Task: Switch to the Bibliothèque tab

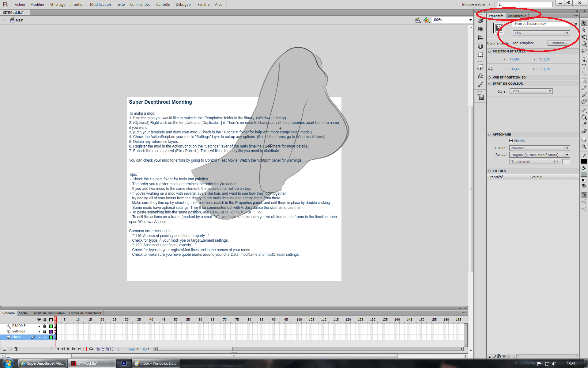Action: tap(517, 16)
